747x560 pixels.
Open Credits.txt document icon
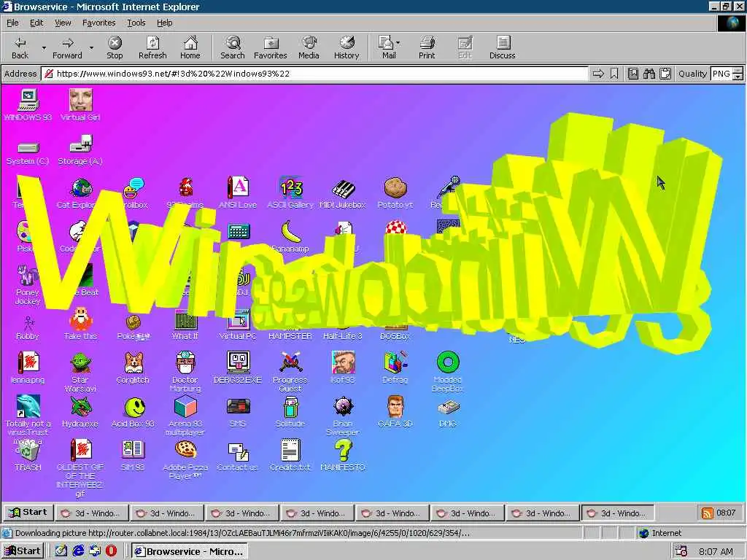click(290, 456)
